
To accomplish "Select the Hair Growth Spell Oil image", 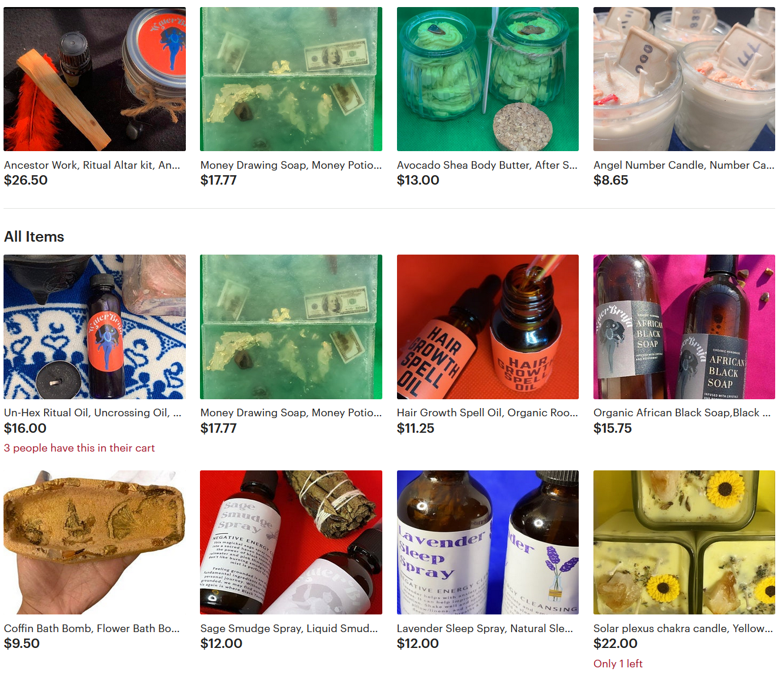I will tap(488, 327).
